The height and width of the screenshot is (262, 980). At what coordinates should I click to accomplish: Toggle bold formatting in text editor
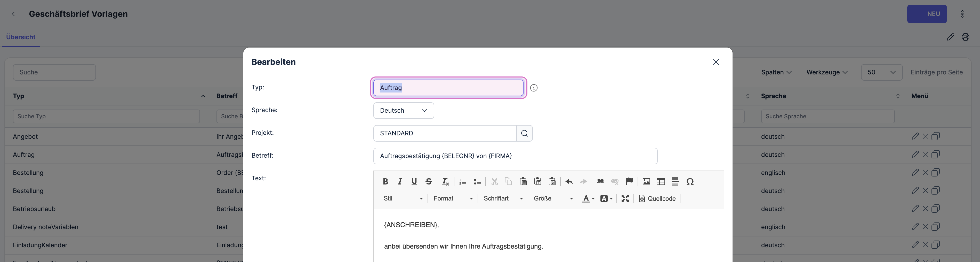385,182
